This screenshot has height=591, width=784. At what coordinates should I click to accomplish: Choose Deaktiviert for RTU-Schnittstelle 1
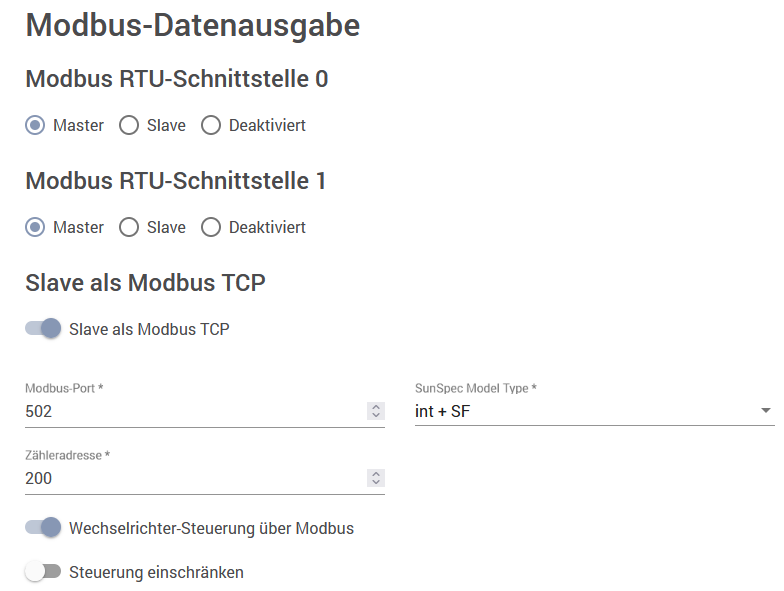point(211,227)
